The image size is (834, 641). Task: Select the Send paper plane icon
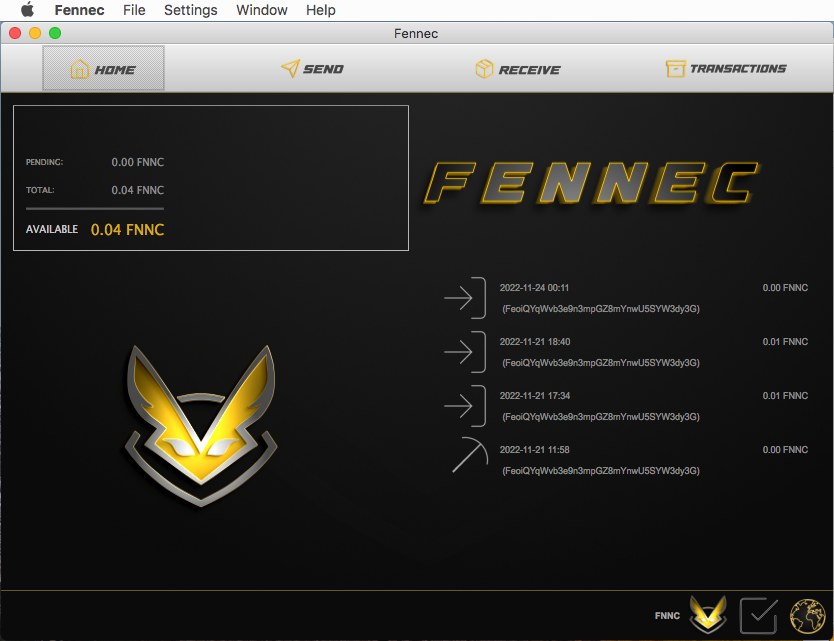(289, 68)
